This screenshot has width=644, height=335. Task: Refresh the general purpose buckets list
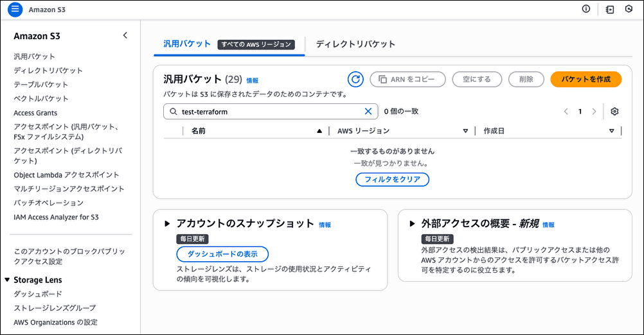click(355, 79)
